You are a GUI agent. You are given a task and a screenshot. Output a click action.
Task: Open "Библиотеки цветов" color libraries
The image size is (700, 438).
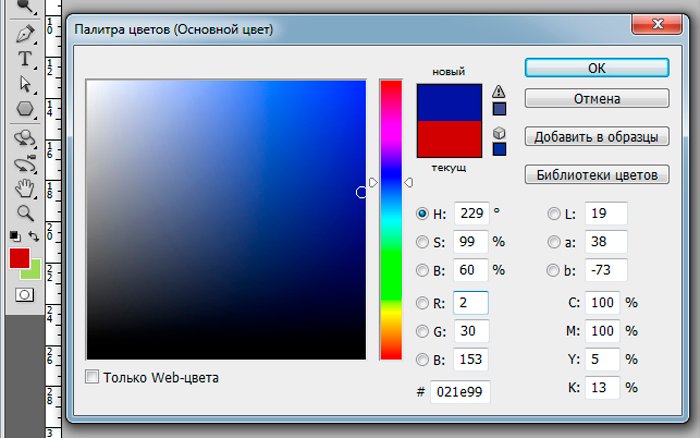click(x=596, y=175)
